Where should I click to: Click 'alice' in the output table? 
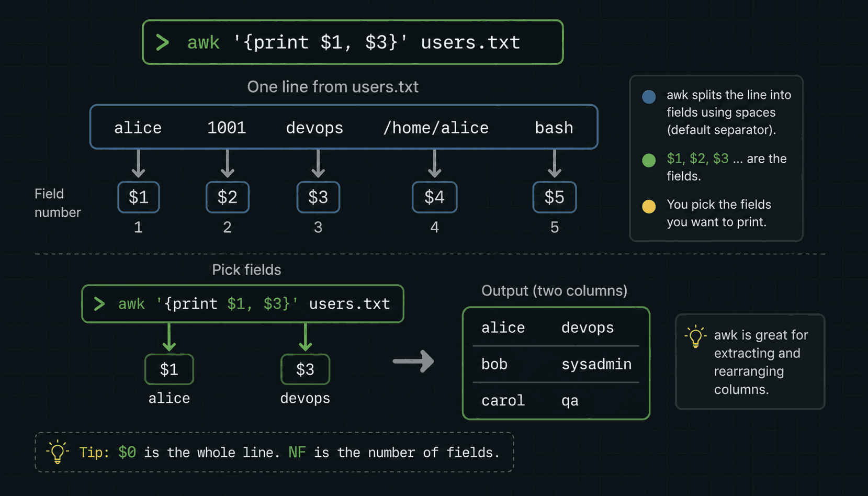coord(503,328)
